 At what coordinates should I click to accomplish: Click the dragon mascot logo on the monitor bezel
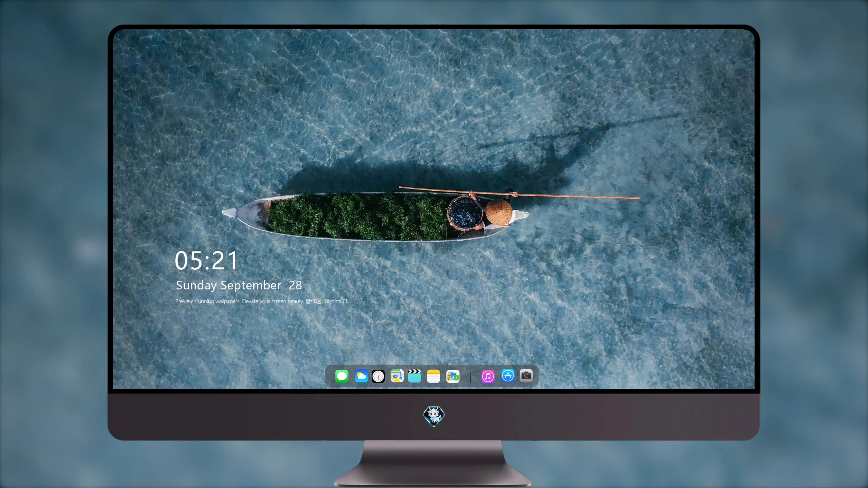(x=434, y=416)
